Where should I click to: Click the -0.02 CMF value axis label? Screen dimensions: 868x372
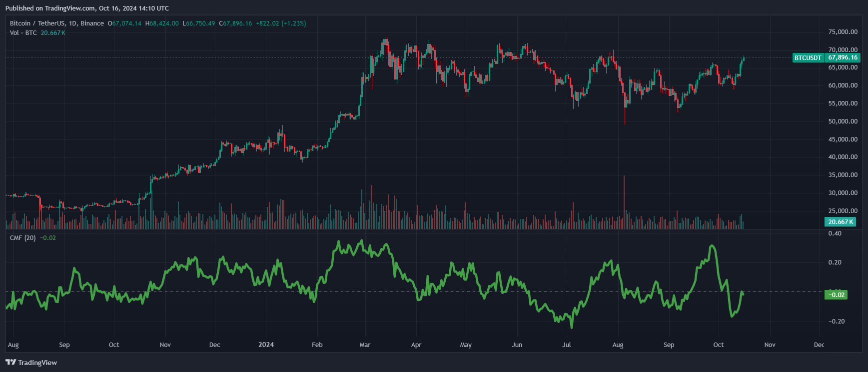pyautogui.click(x=836, y=294)
